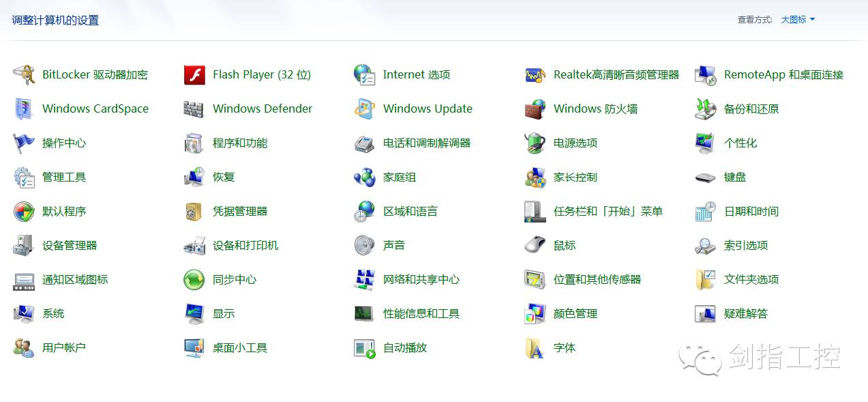Open the 文件夹选项 folder icon
This screenshot has height=402, width=868.
click(706, 279)
